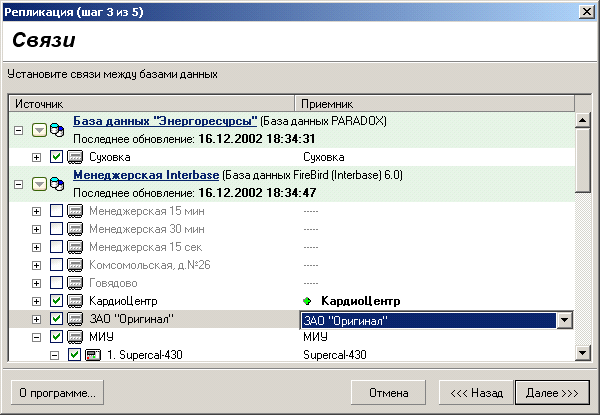Expand the Комсомольская, д.№26 node
This screenshot has height=415, width=600.
[x=36, y=265]
